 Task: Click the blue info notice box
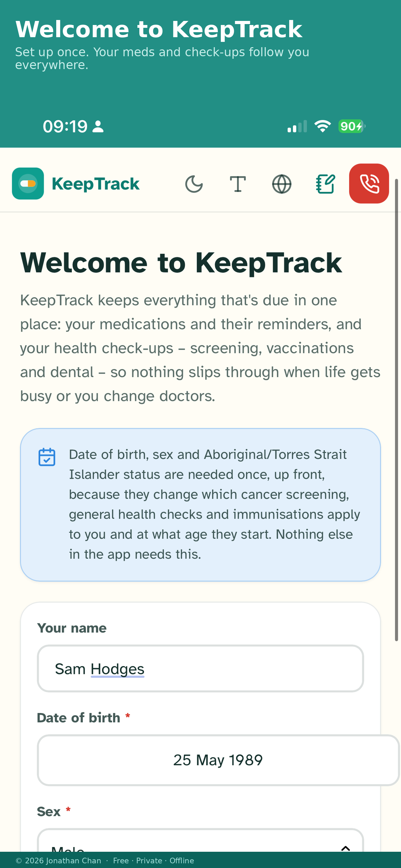coord(200,505)
